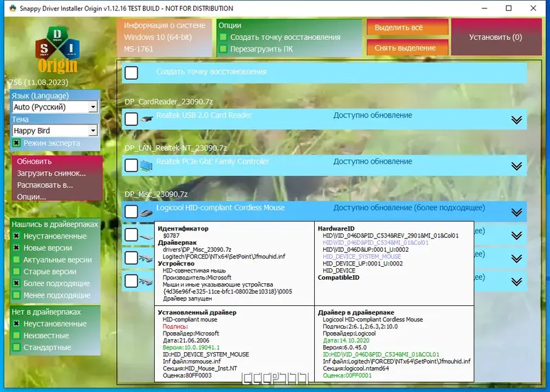Viewport: 550px width, 392px height.
Task: Enable 'Стандартные' filter
Action: click(16, 347)
